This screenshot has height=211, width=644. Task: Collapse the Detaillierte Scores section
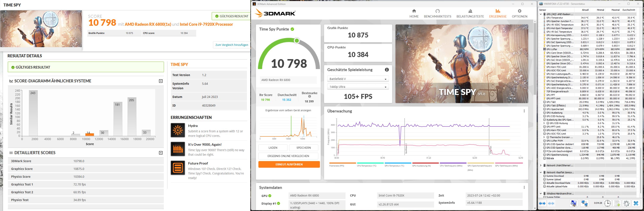(161, 153)
